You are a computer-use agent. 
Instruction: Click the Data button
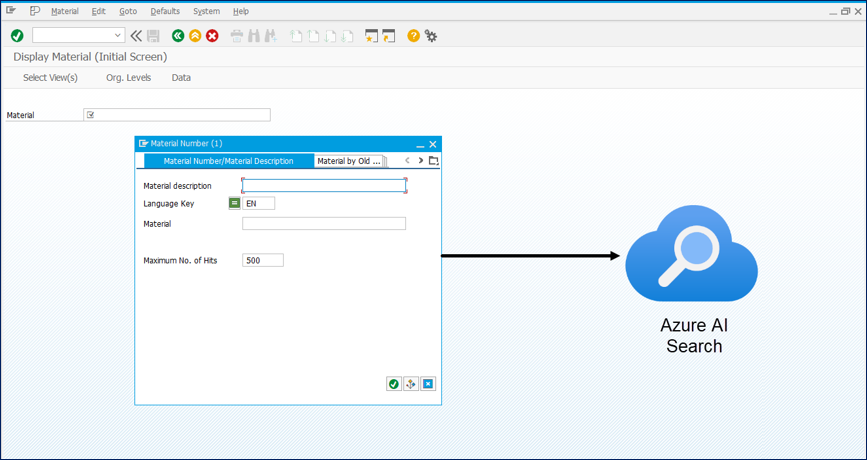tap(181, 78)
